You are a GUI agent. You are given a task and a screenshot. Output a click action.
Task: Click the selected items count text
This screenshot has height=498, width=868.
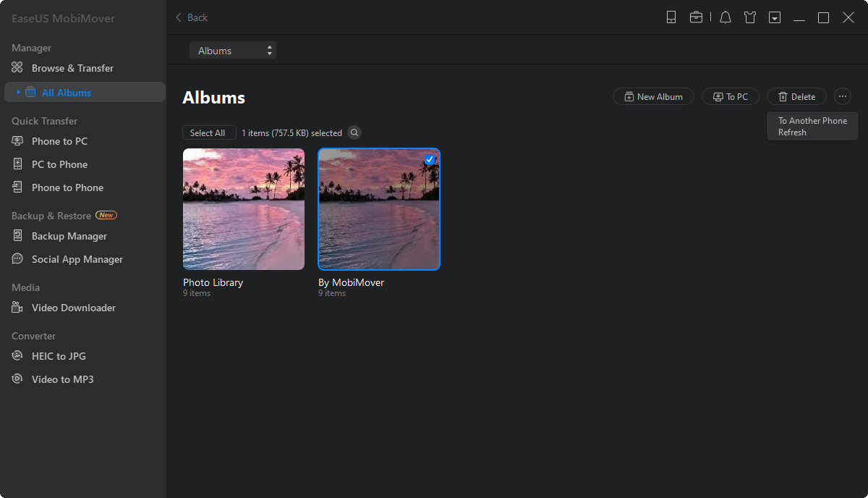point(292,133)
